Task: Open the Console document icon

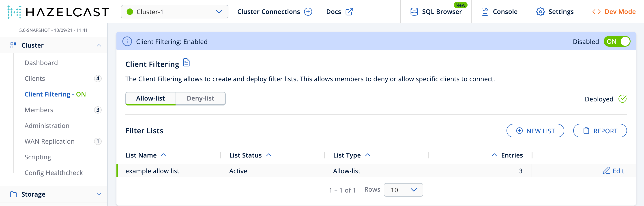Action: (x=485, y=12)
